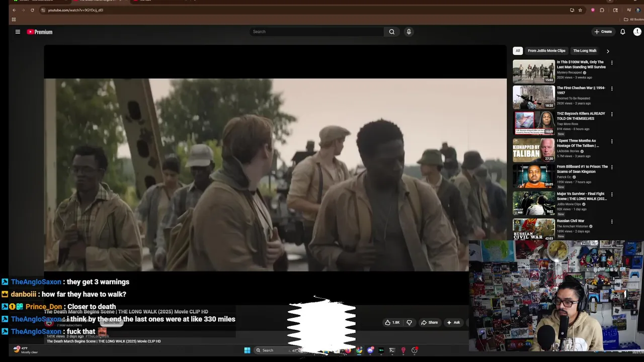Viewport: 644px width, 362px height.
Task: Select The Long Walk filter chip
Action: point(585,51)
